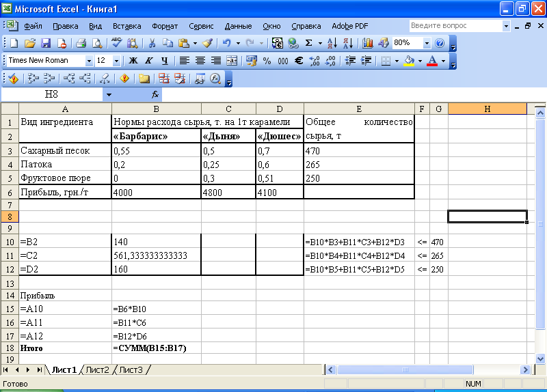Open the Файл menu

pyautogui.click(x=33, y=26)
